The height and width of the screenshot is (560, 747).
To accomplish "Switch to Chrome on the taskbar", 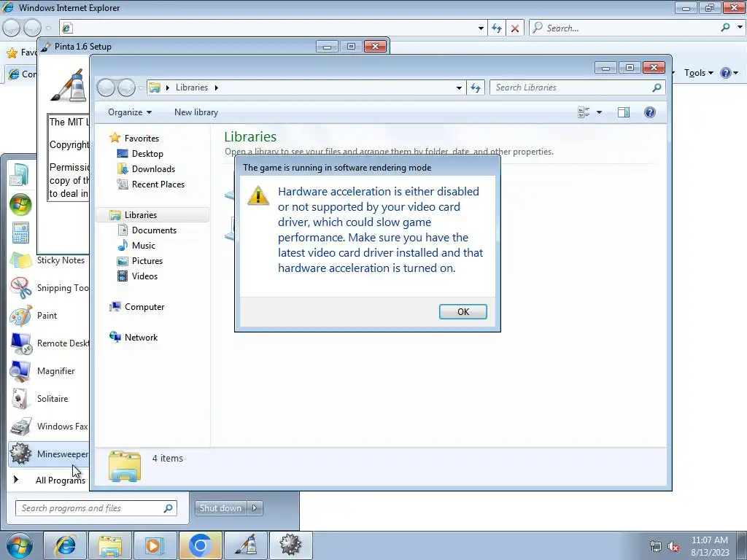I will coord(200,545).
